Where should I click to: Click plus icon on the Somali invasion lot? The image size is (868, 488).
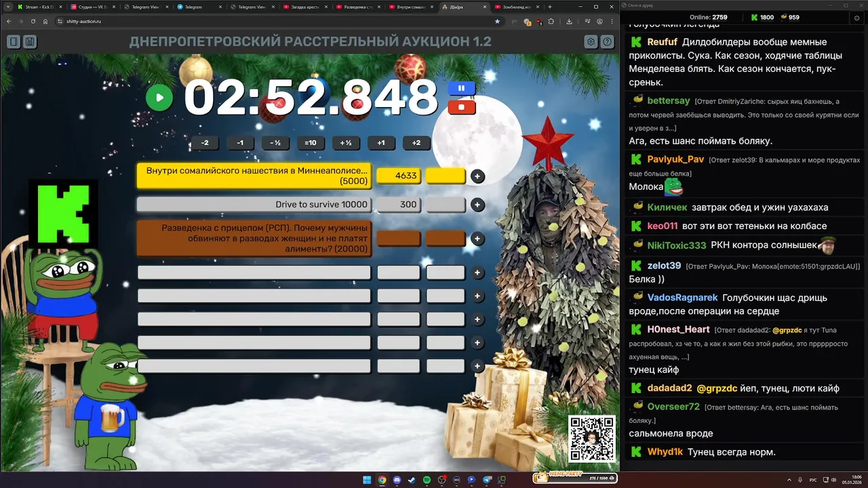click(477, 176)
